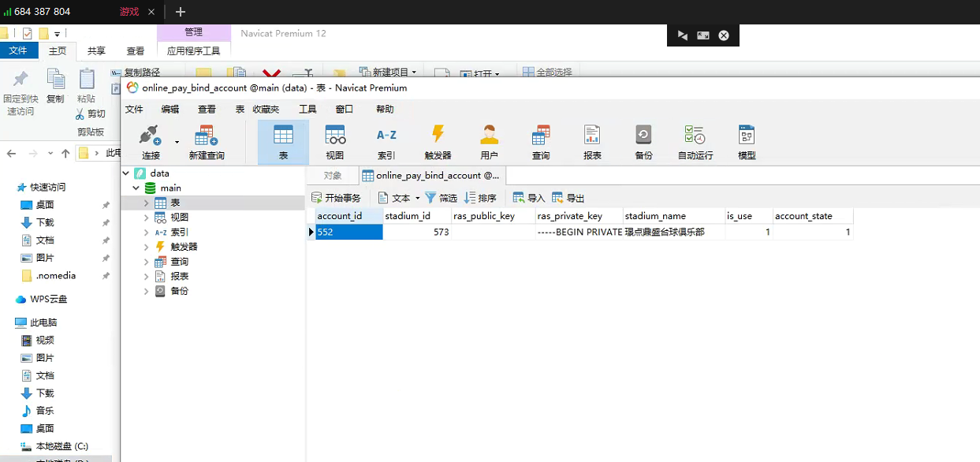Open 音乐 folder in Explorer sidebar
The image size is (980, 462).
pyautogui.click(x=45, y=411)
